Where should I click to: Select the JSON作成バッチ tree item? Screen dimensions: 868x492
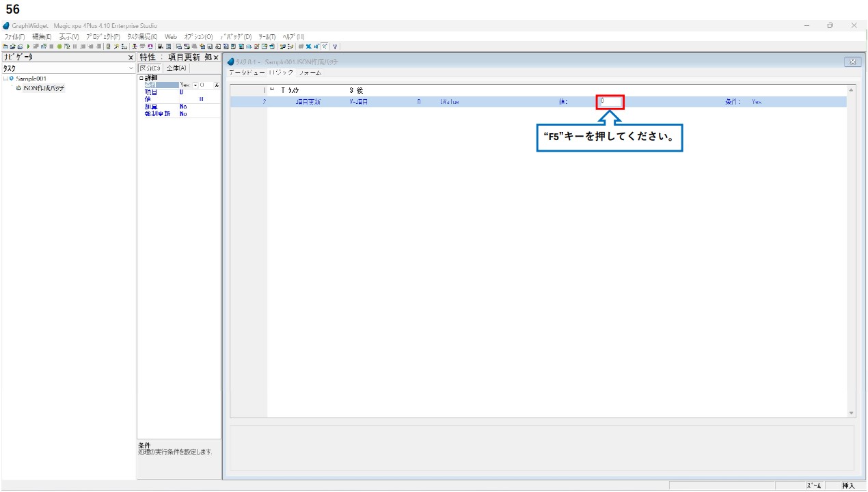[44, 88]
